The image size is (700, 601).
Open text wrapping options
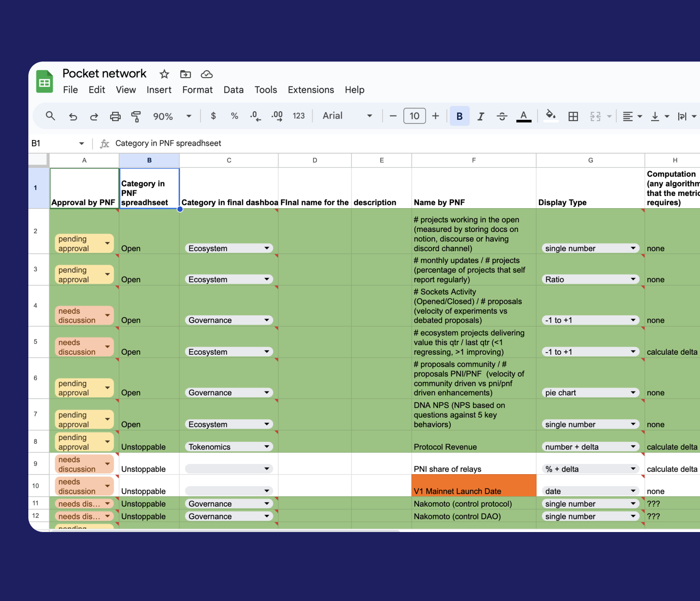[687, 116]
